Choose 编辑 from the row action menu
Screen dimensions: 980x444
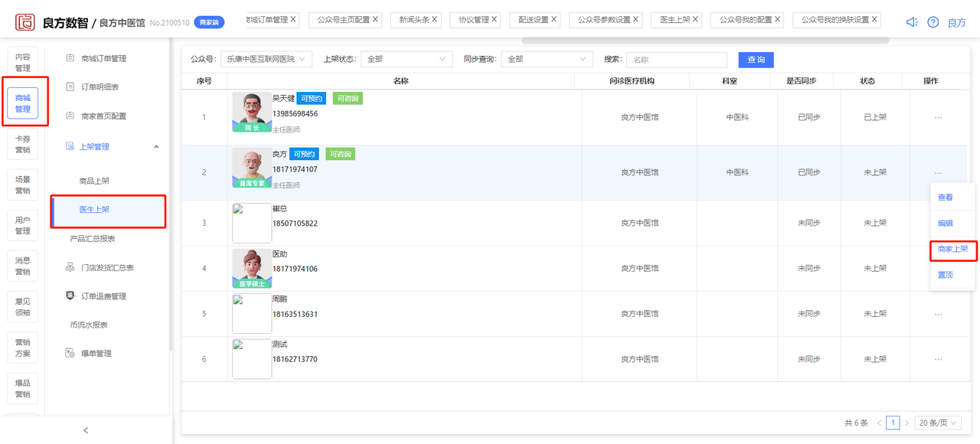click(946, 223)
